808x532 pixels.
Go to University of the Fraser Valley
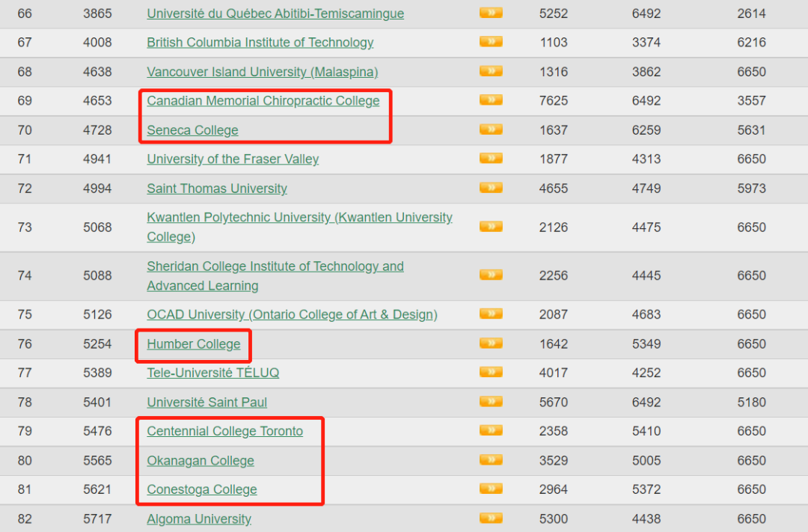coord(233,159)
